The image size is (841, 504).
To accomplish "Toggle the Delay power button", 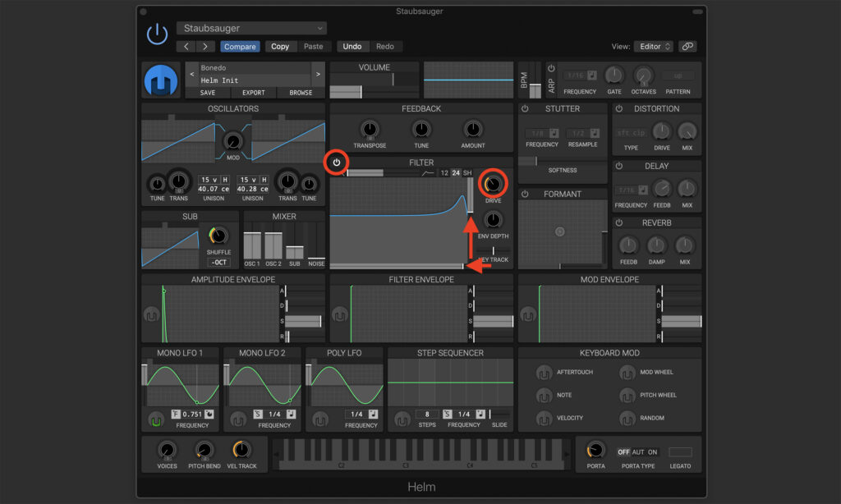I will coord(619,166).
